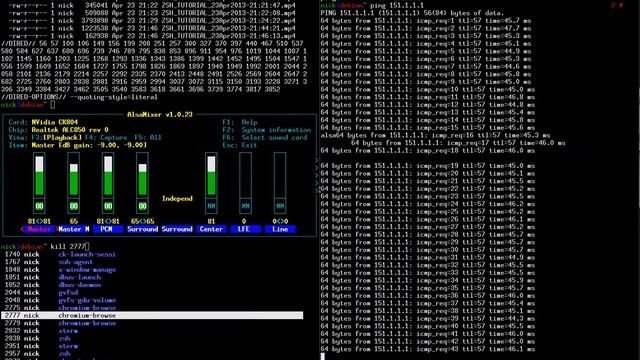Select process 1851 dbus-launch

[x=53, y=277]
